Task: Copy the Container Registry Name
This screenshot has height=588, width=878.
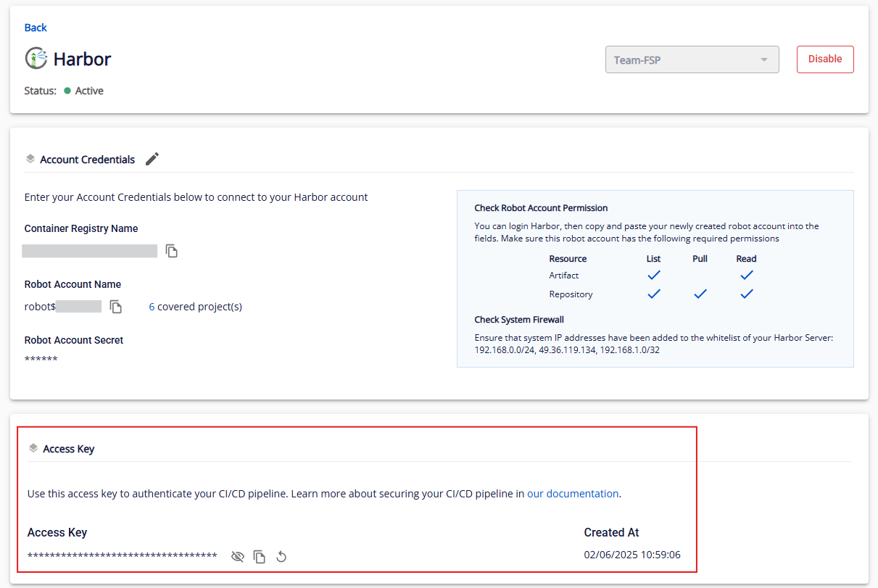Action: coord(172,251)
